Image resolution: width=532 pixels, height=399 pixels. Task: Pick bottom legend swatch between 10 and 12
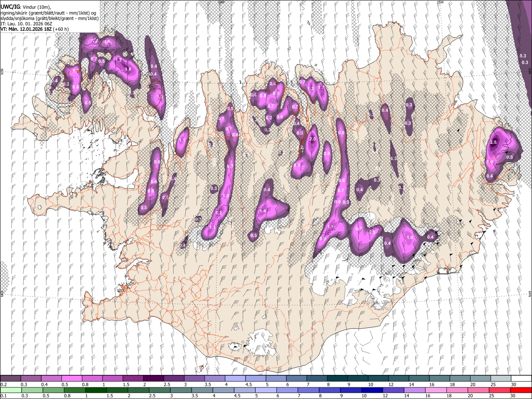[x=372, y=390]
